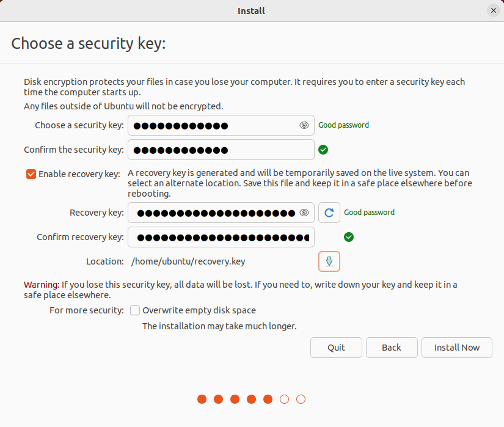
Task: Go Back to previous step
Action: coord(392,348)
